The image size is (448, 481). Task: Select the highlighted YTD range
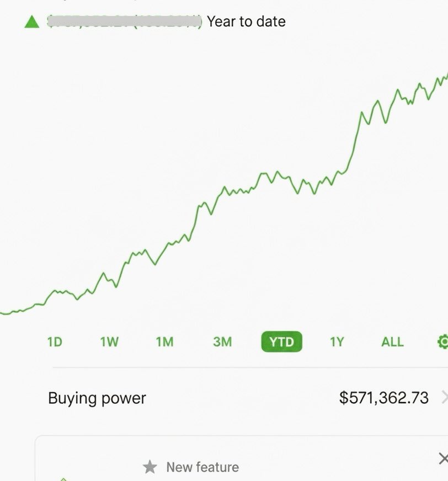(x=281, y=342)
